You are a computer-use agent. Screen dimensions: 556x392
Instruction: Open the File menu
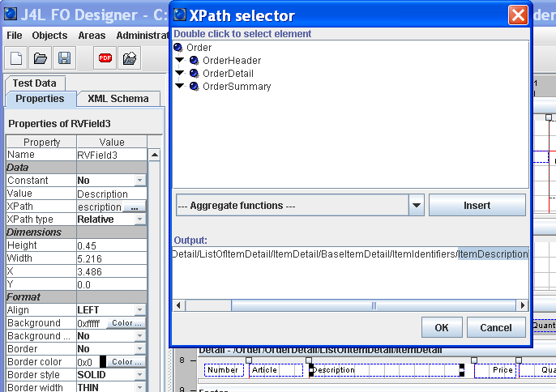[15, 36]
